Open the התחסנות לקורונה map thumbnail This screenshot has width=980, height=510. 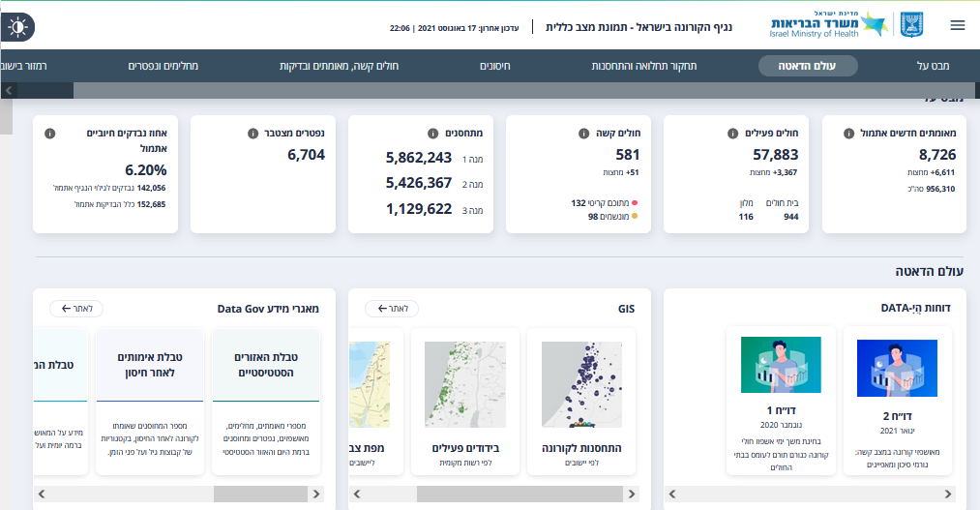pyautogui.click(x=581, y=384)
